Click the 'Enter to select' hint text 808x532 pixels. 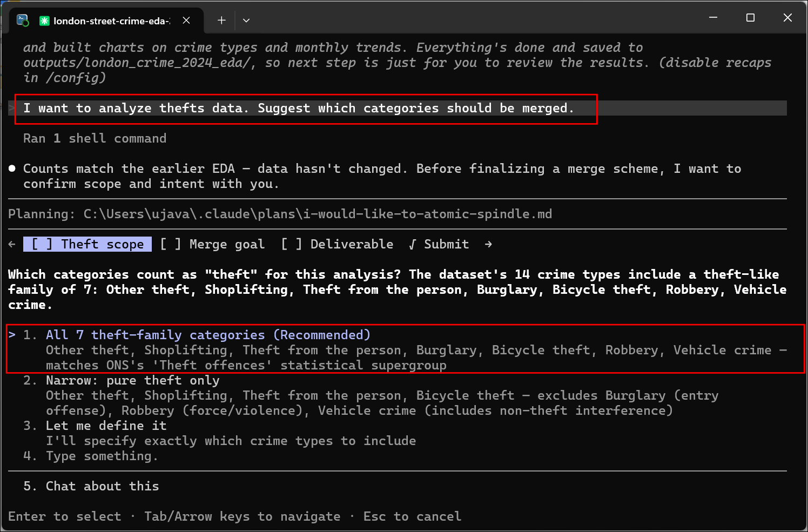(65, 516)
